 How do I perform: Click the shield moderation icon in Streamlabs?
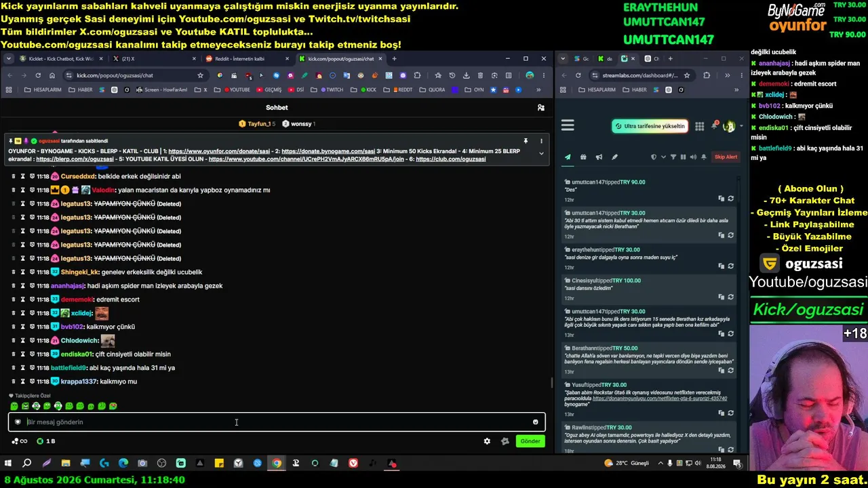tap(654, 157)
